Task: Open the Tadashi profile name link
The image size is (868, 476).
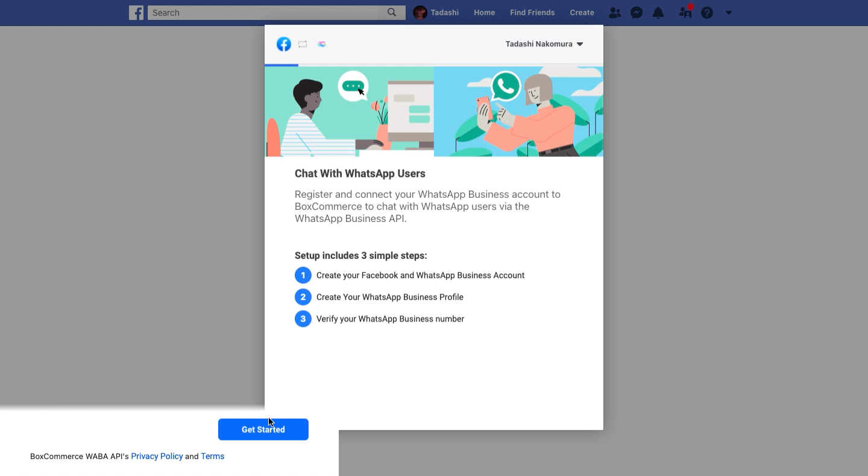Action: point(445,13)
